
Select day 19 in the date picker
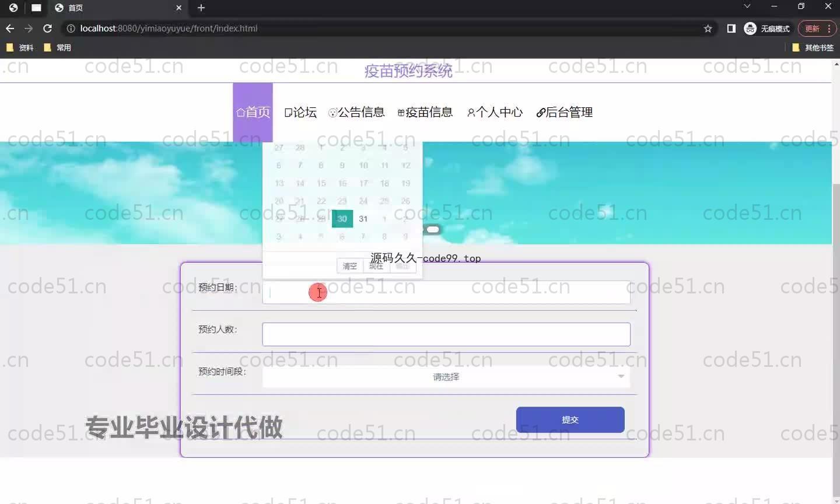tap(405, 183)
